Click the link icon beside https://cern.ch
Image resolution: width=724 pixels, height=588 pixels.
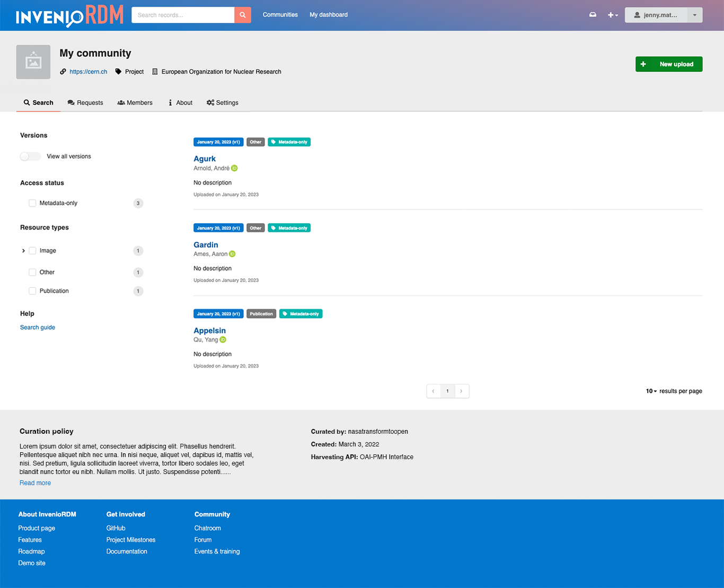click(63, 71)
